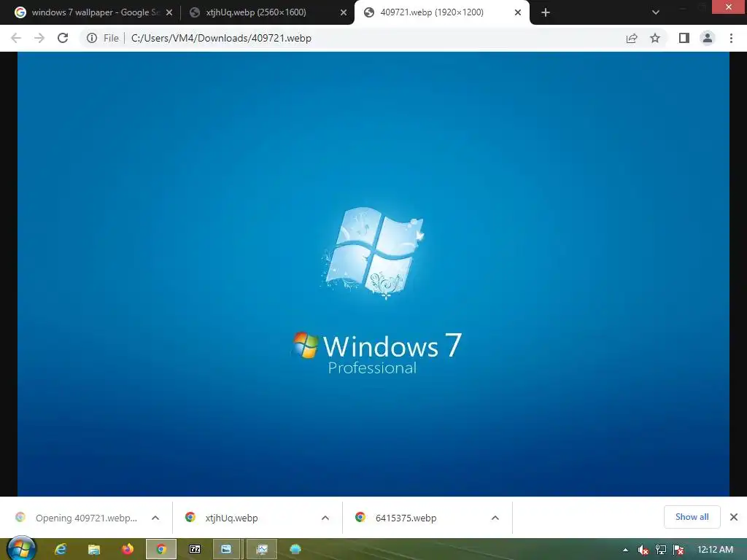Expand options for 6415375.webp download
Screen dimensions: 747x560
pos(495,518)
